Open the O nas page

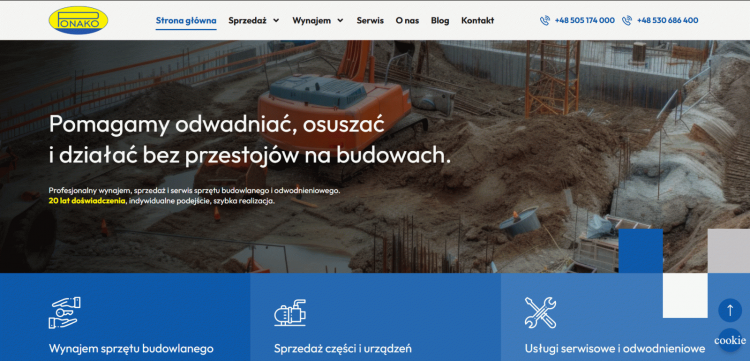pyautogui.click(x=408, y=21)
